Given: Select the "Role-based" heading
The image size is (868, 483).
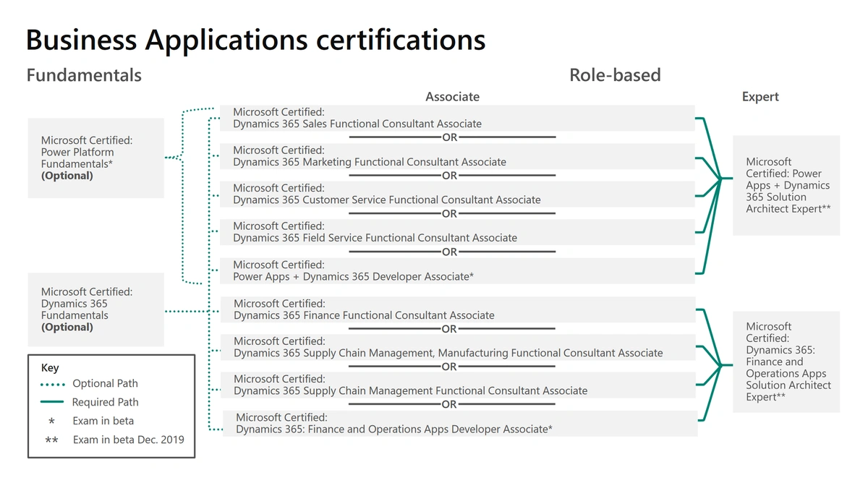Looking at the screenshot, I should point(615,75).
